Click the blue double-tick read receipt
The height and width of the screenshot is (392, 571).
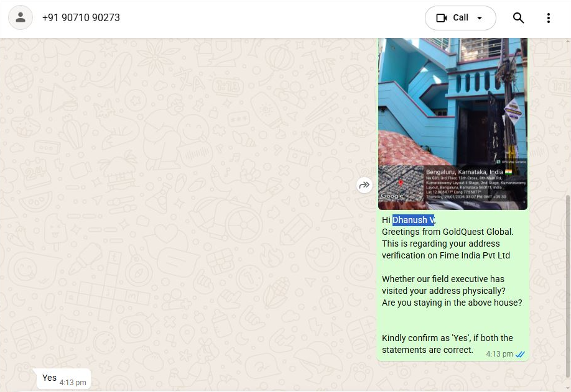click(x=520, y=354)
